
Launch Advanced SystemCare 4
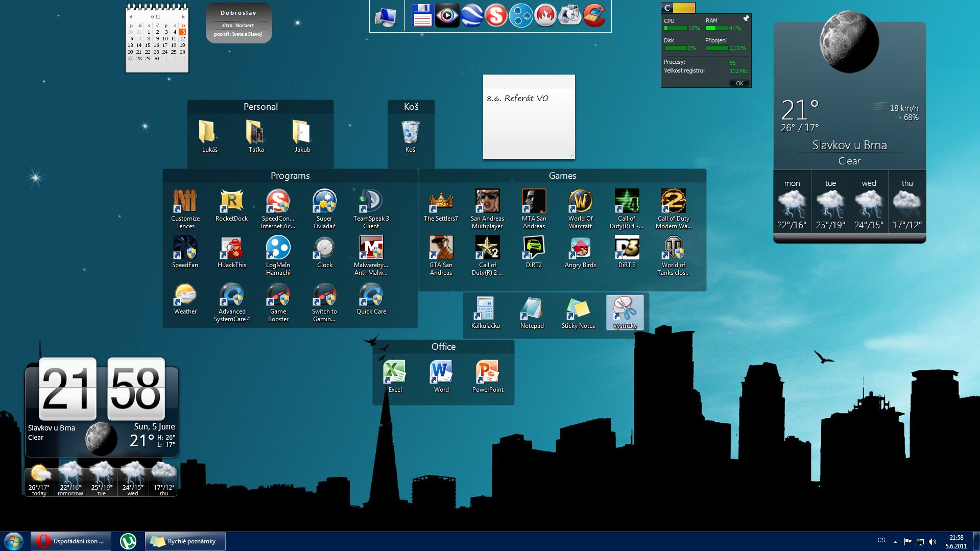tap(231, 302)
